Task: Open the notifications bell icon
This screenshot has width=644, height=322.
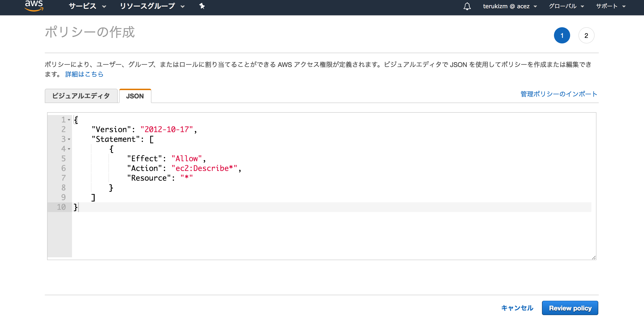Action: click(467, 6)
